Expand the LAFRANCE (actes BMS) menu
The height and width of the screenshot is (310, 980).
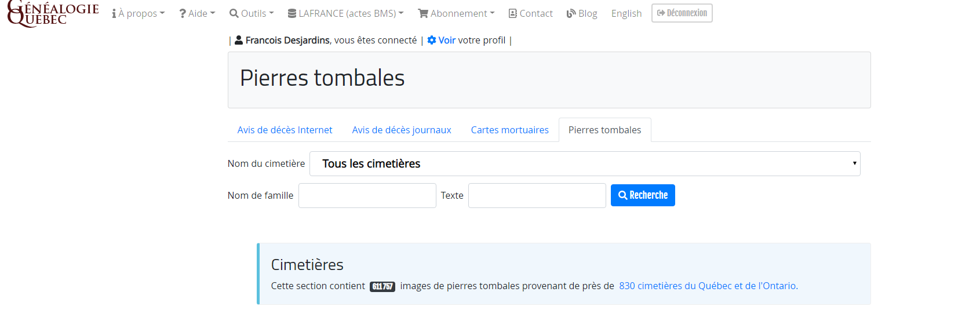(x=346, y=13)
